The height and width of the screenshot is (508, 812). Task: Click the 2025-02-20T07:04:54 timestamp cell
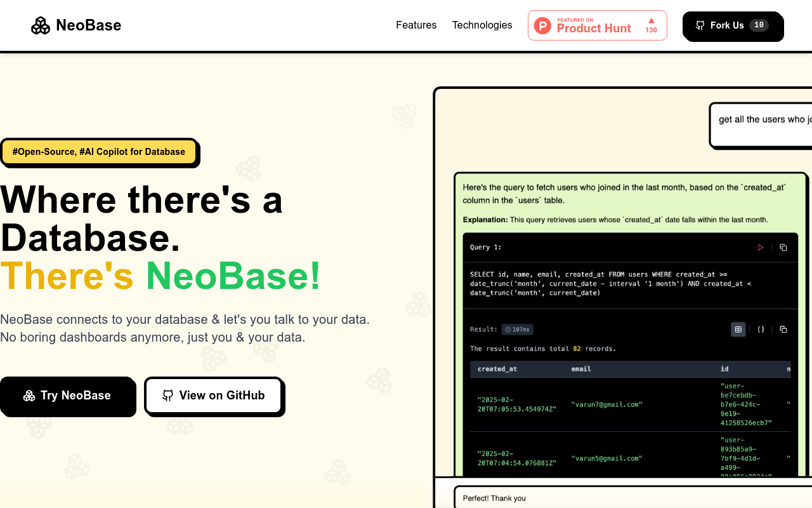pyautogui.click(x=517, y=458)
